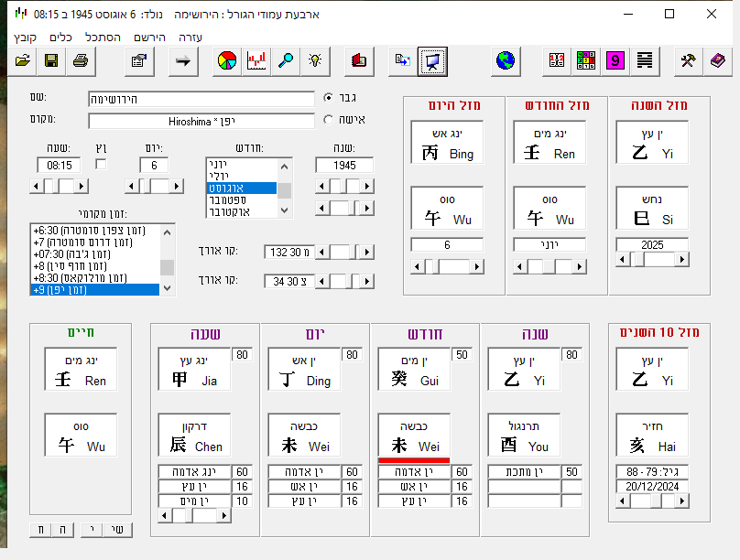
Task: Select the אישה (female) radio button
Action: (328, 119)
